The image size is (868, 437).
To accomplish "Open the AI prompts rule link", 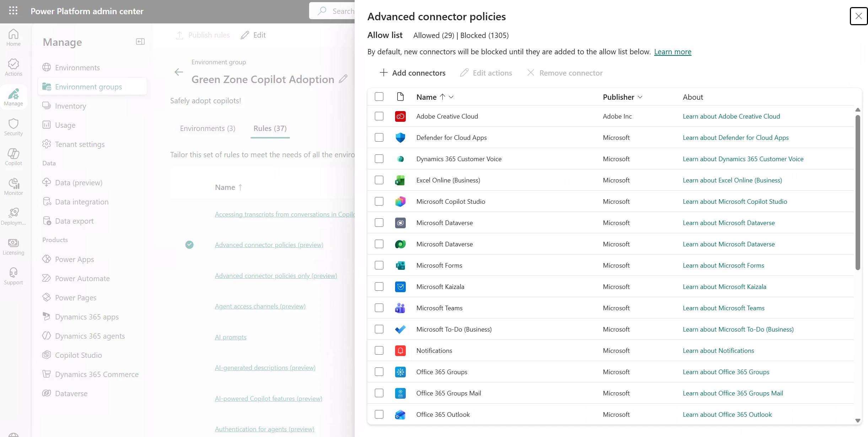I will tap(231, 337).
